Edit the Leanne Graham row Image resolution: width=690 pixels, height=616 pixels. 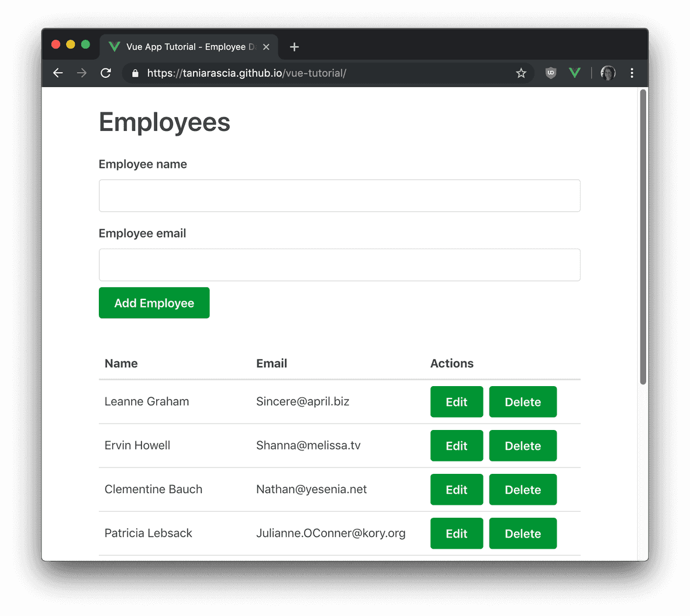(x=456, y=402)
